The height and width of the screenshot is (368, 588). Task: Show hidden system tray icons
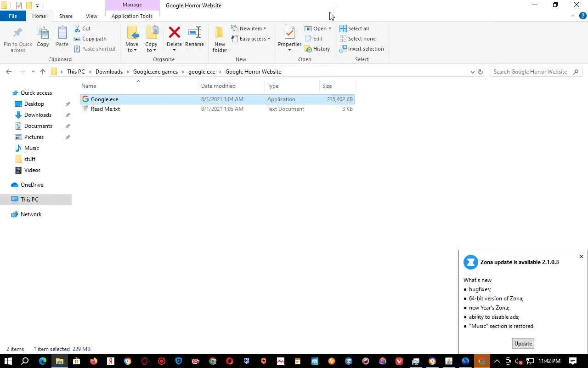point(497,361)
